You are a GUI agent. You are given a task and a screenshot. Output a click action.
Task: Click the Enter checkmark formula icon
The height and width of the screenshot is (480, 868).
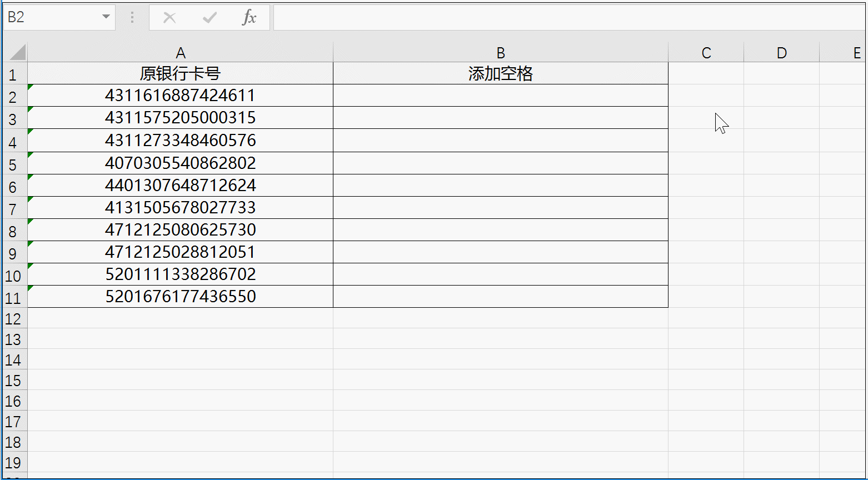click(x=209, y=18)
